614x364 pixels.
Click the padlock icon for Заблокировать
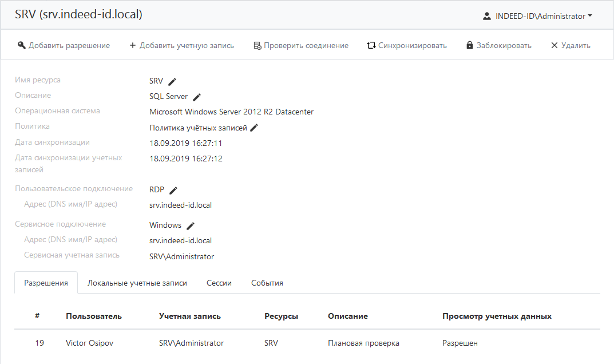(470, 45)
